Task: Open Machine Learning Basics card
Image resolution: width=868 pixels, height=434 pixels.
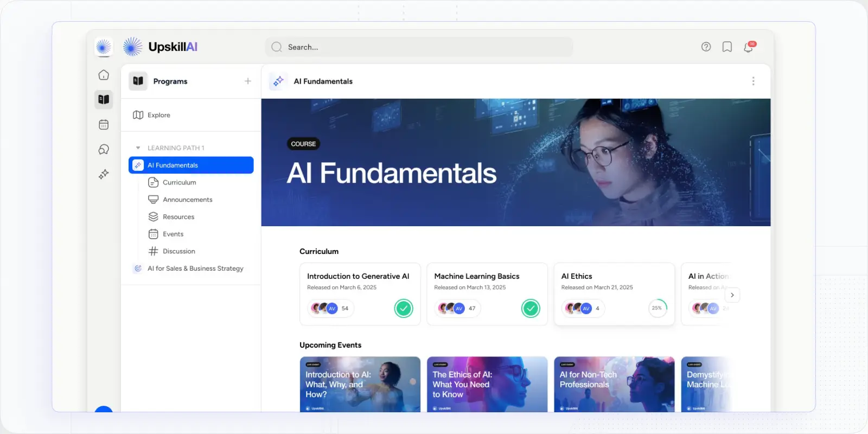Action: pos(487,294)
